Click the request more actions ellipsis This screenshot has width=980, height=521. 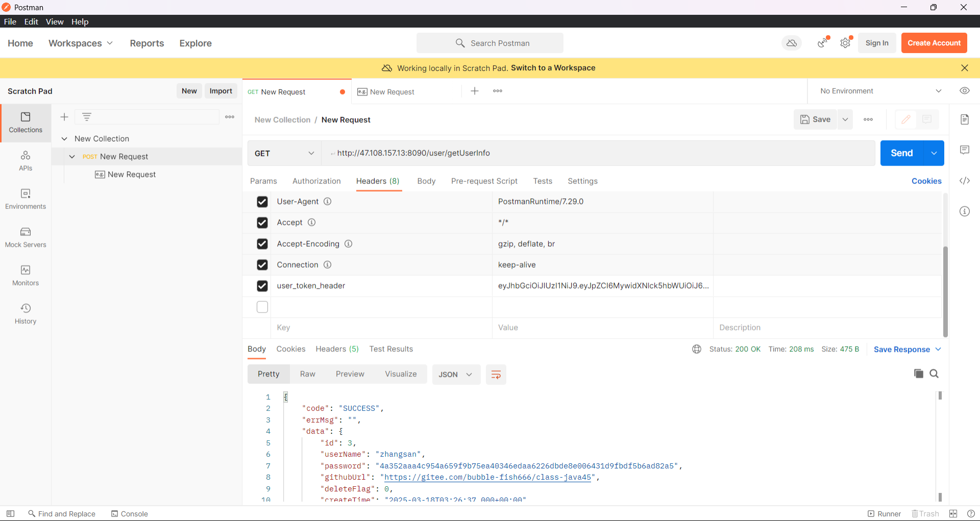coord(868,120)
